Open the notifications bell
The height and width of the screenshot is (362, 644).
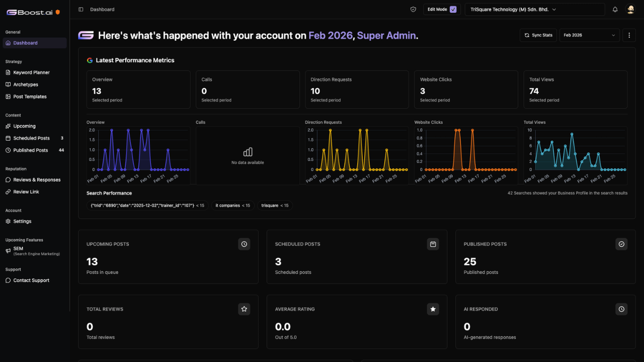[x=615, y=10]
